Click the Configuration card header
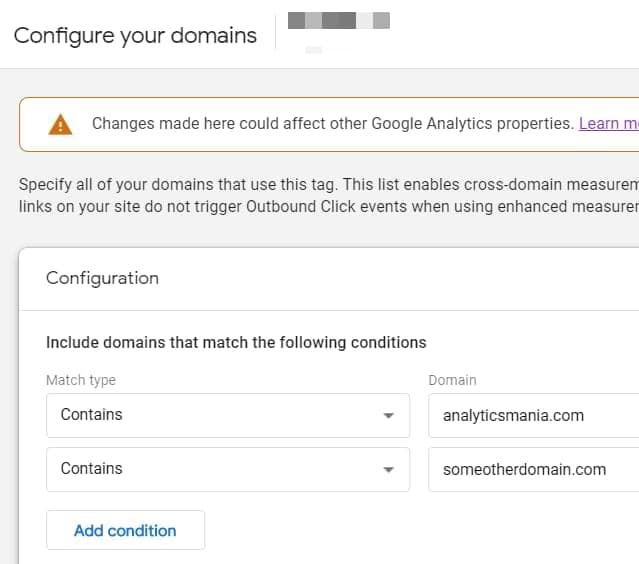 click(102, 278)
